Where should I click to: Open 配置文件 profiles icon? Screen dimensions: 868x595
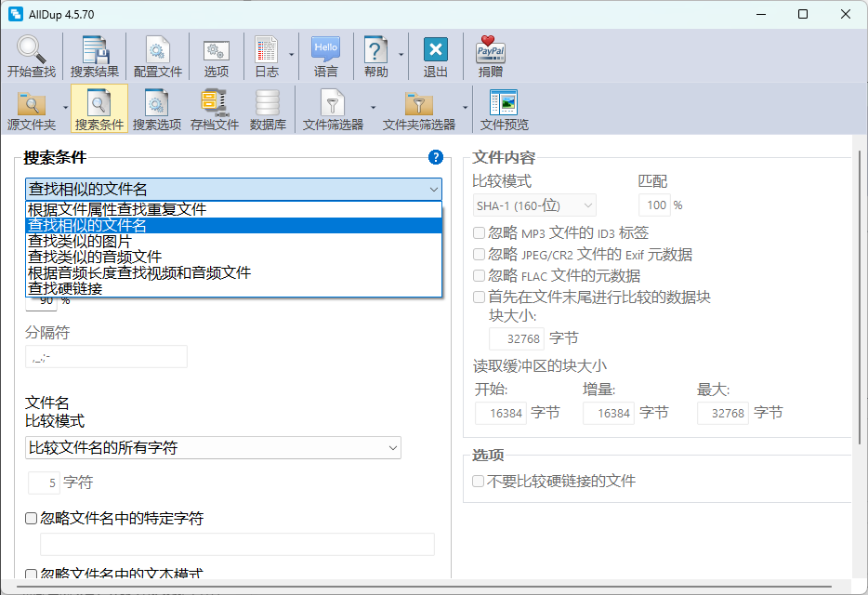point(158,57)
